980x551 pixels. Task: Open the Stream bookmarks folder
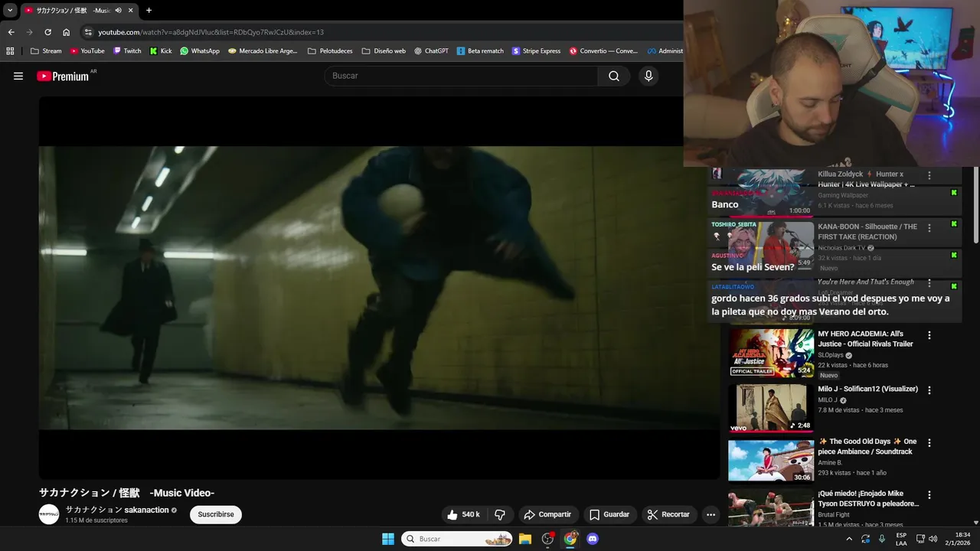pyautogui.click(x=46, y=51)
